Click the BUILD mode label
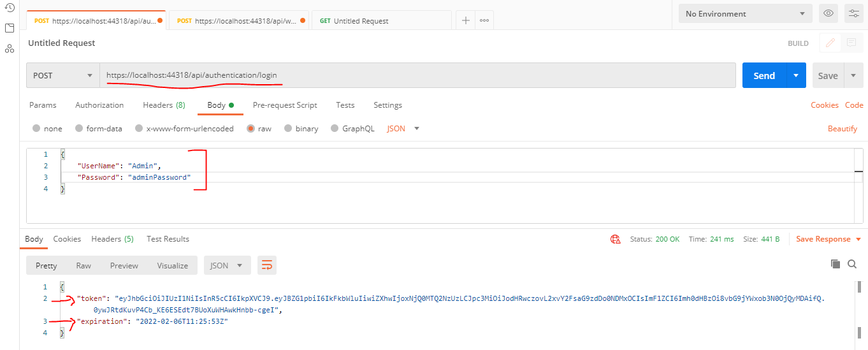The height and width of the screenshot is (350, 868). tap(798, 43)
